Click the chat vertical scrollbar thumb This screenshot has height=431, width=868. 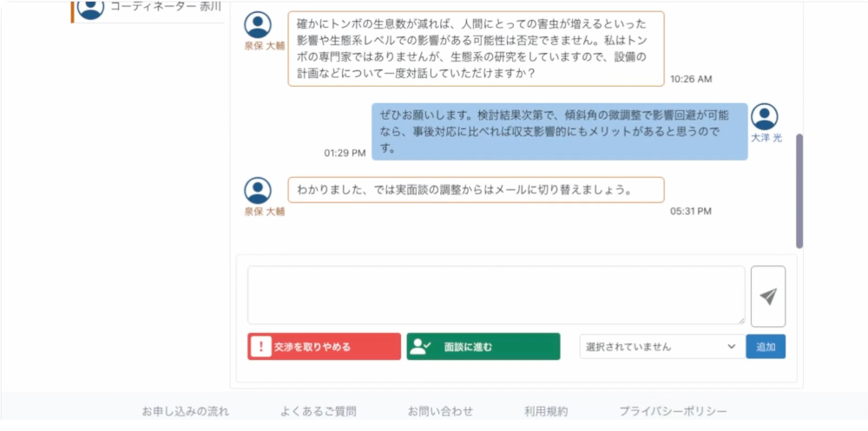[x=799, y=191]
